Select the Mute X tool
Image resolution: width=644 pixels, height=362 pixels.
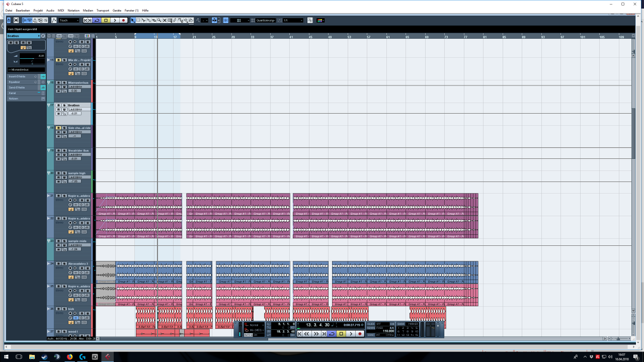point(165,20)
